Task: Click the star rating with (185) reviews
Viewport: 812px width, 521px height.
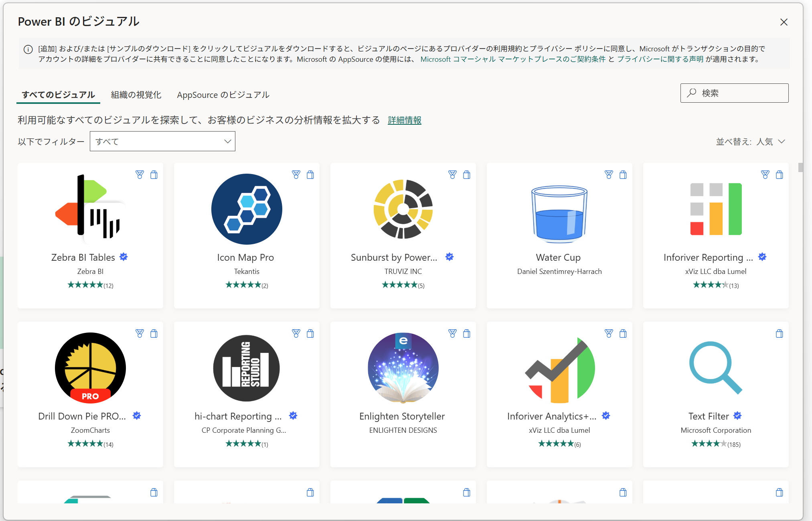Action: pos(716,444)
